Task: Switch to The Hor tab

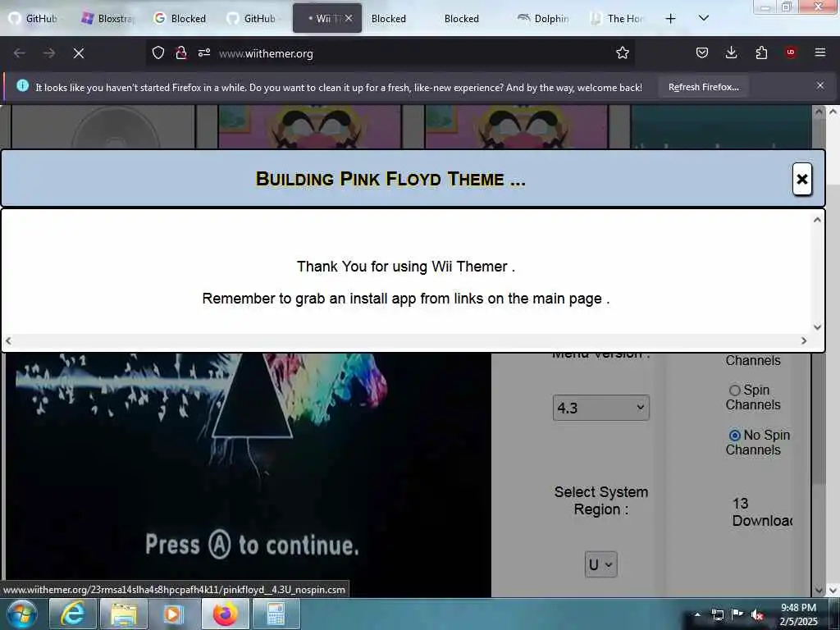Action: 617,19
